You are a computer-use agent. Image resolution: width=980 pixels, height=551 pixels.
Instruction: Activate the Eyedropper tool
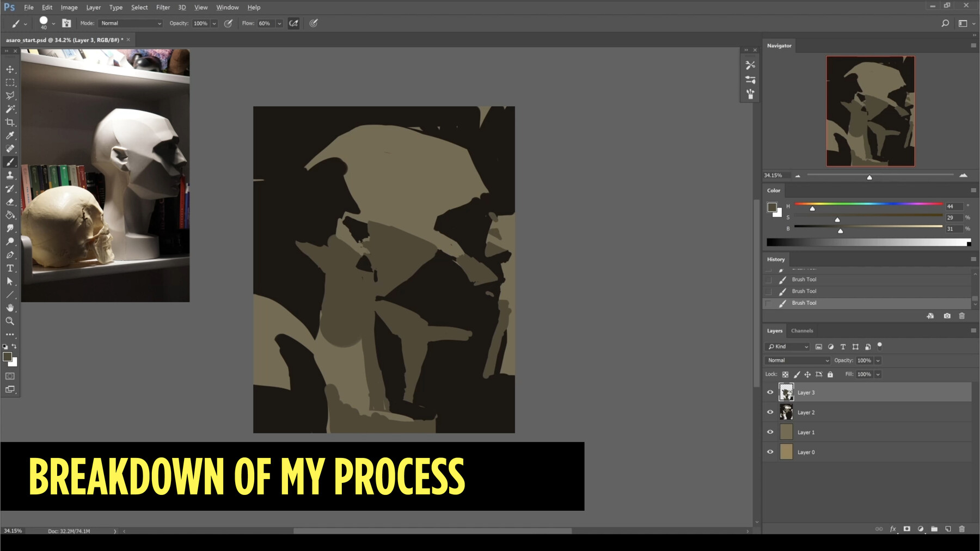click(x=10, y=136)
